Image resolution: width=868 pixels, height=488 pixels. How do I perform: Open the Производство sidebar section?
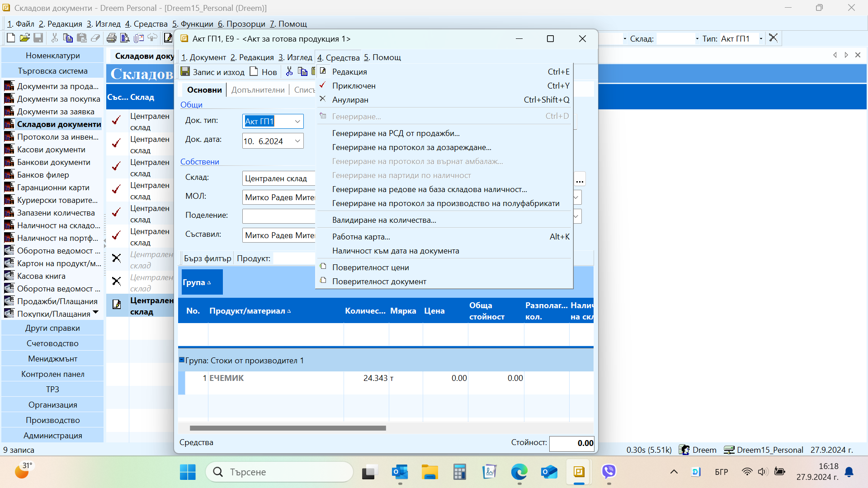(52, 420)
